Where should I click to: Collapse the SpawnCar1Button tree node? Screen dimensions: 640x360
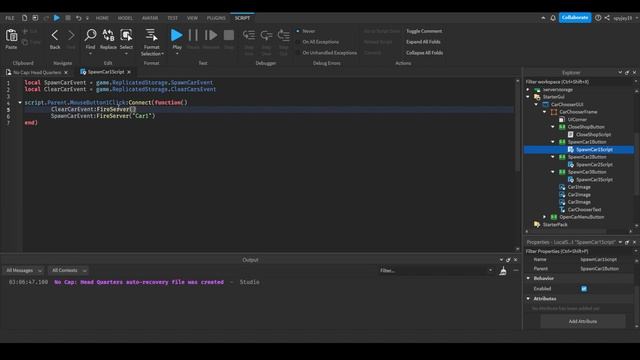point(553,142)
